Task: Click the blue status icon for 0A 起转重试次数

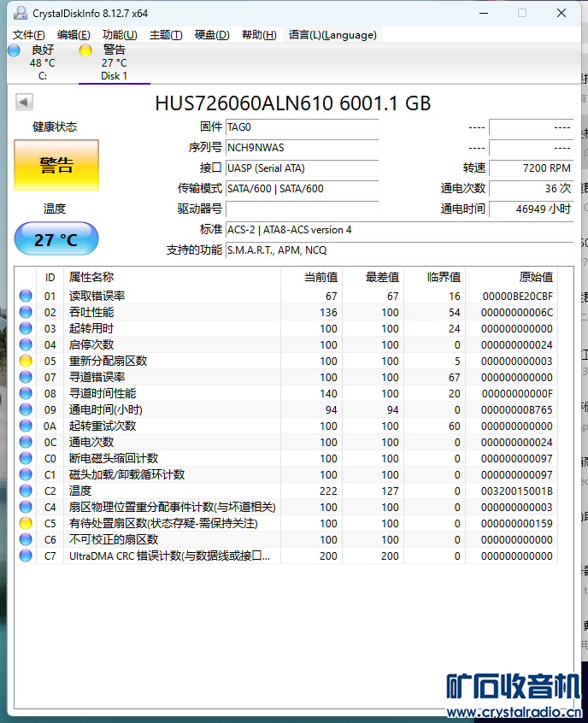Action: (26, 426)
